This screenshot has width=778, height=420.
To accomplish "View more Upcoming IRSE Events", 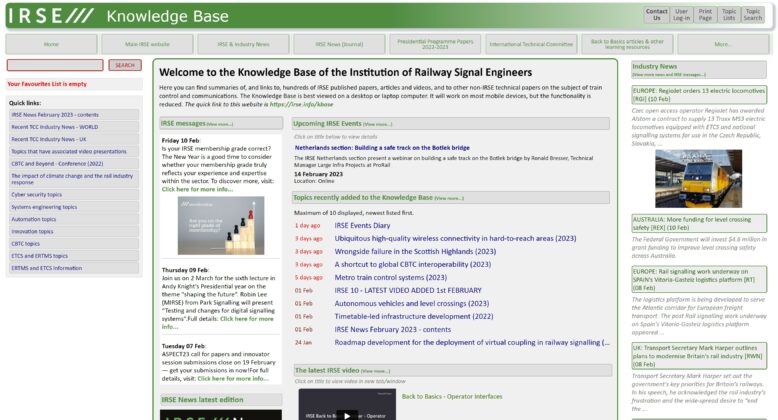I will [377, 124].
